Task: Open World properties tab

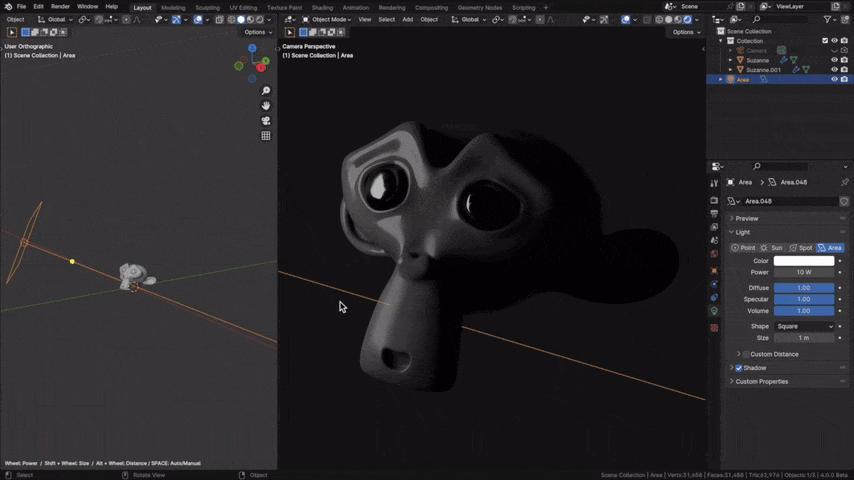Action: click(714, 254)
